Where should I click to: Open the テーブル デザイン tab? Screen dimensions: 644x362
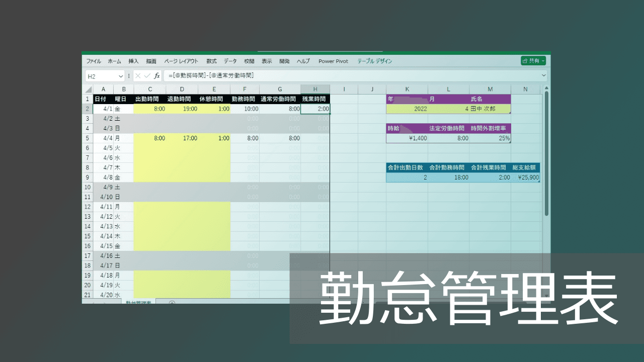tap(374, 61)
